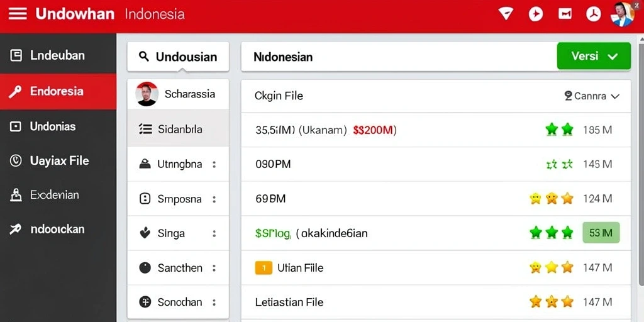Click the search magnifier icon
Screen dimensions: 644x322
click(x=144, y=56)
